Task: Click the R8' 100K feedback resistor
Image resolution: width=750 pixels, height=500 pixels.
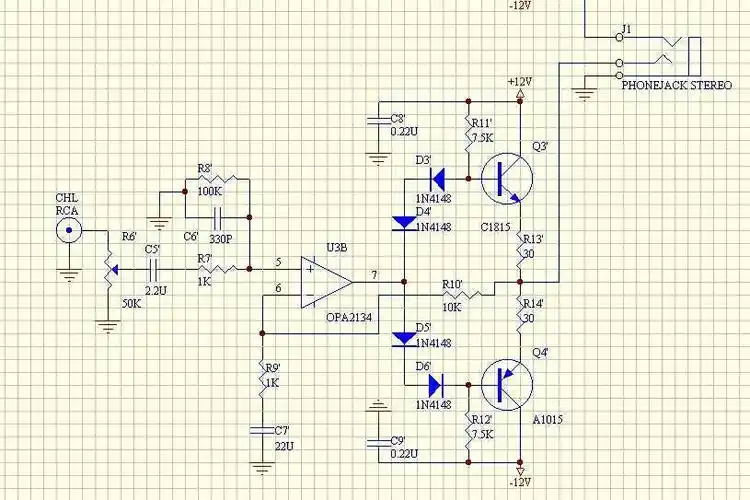Action: click(x=216, y=184)
